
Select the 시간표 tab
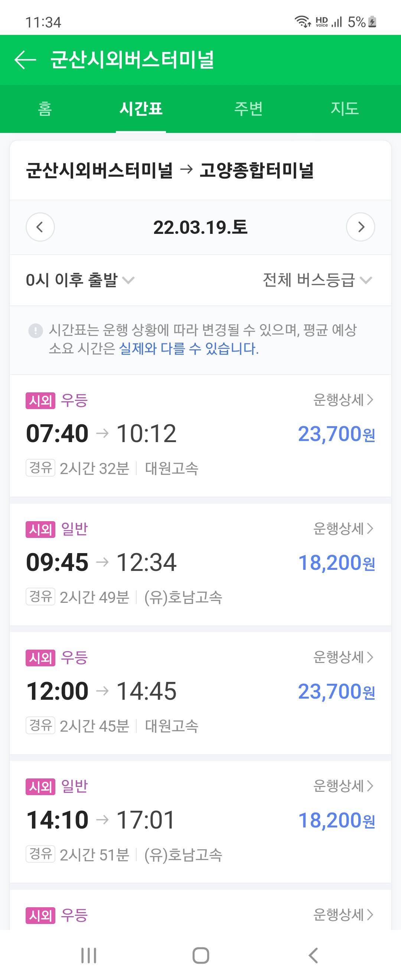[141, 109]
